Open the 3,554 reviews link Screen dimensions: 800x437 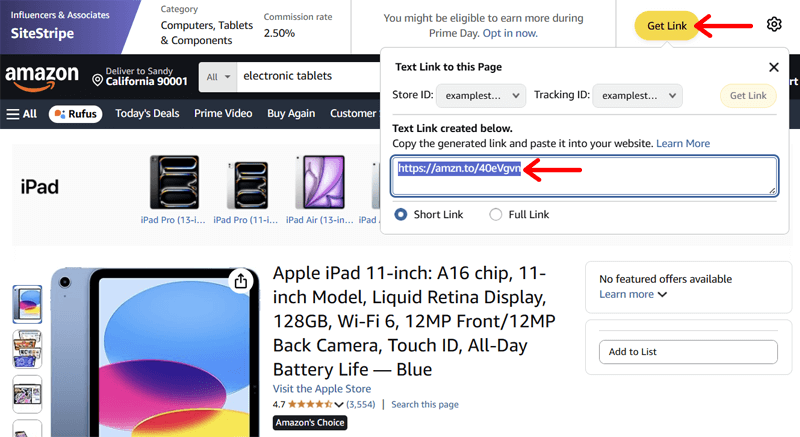click(361, 404)
